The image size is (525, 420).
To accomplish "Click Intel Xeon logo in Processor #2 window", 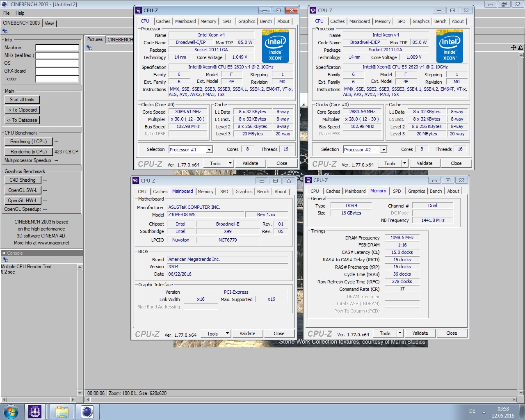I will pyautogui.click(x=450, y=46).
